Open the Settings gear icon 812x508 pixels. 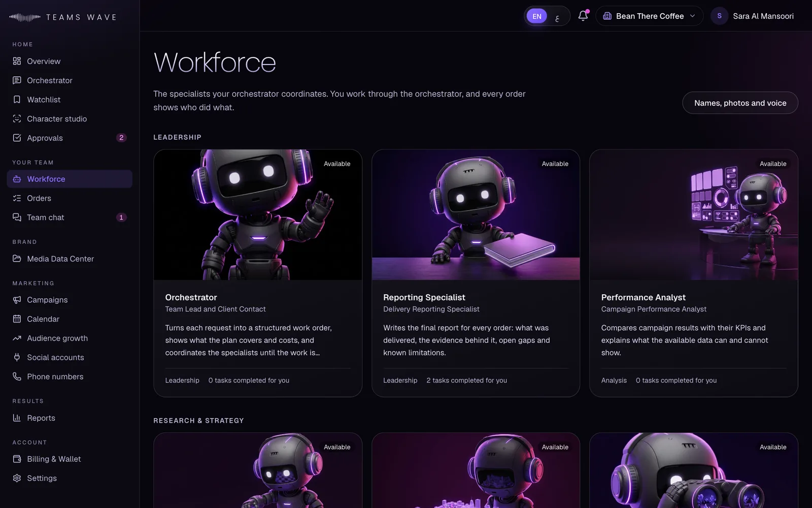click(17, 478)
